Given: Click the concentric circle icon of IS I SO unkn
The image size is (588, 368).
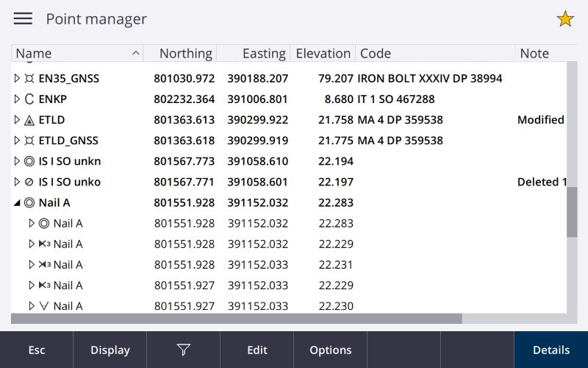Looking at the screenshot, I should coord(29,161).
